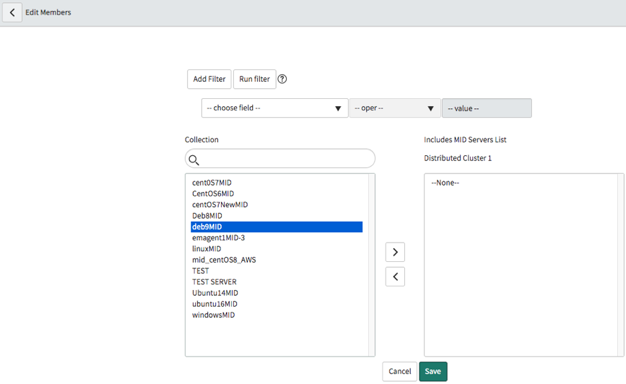Open the filter help question mark icon
The image size is (626, 384).
pyautogui.click(x=282, y=79)
